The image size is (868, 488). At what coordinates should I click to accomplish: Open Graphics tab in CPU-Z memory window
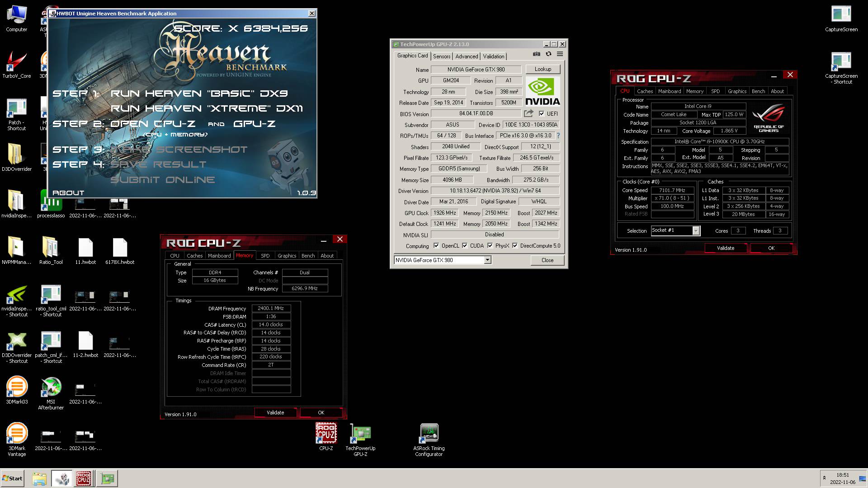287,256
